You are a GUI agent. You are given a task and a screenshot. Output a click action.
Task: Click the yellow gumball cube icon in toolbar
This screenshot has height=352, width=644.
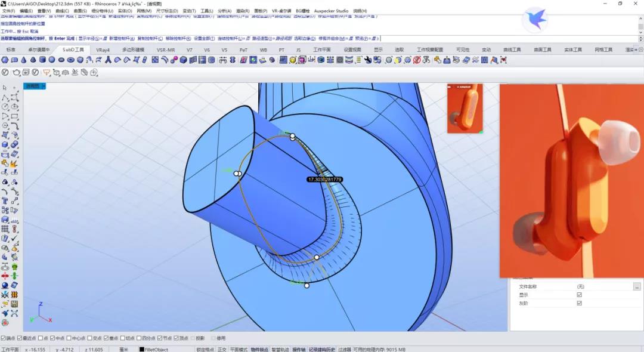pos(293,60)
